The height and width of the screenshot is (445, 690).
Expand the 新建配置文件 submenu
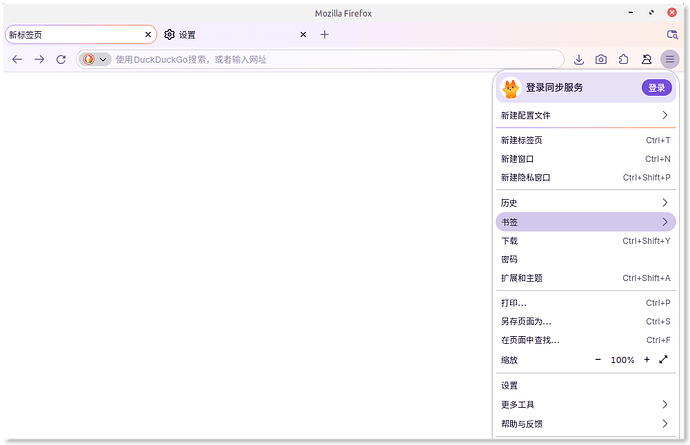click(x=586, y=115)
